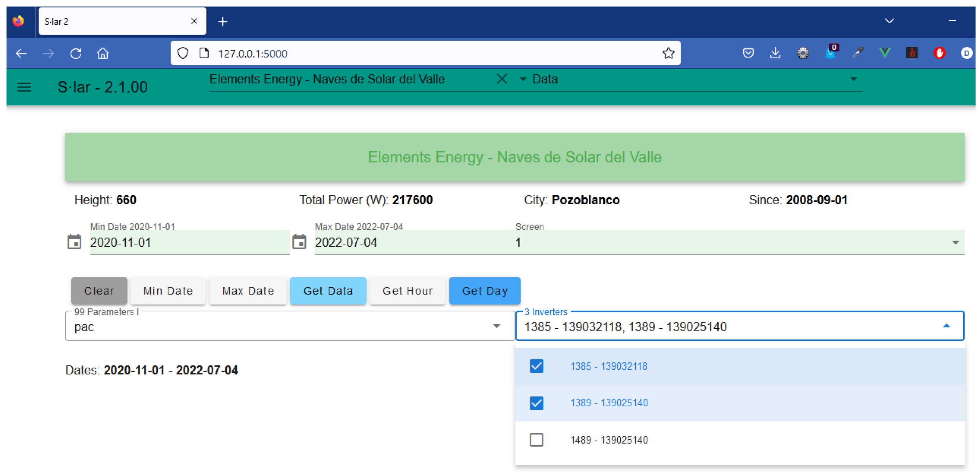Check inverter 1489 - 139025140
The image size is (980, 474).
[536, 440]
